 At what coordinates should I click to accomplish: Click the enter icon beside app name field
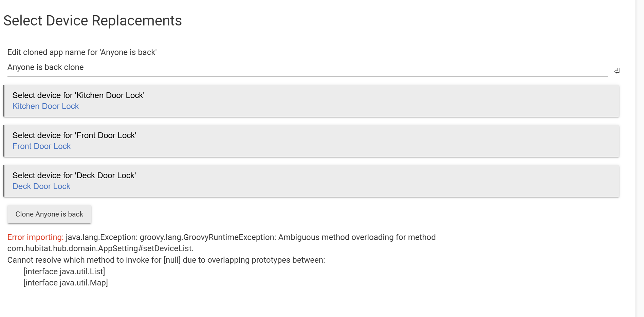(x=617, y=71)
